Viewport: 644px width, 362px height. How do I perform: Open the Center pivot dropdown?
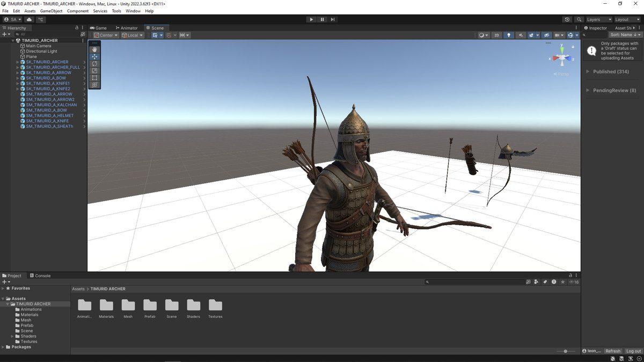(x=105, y=35)
